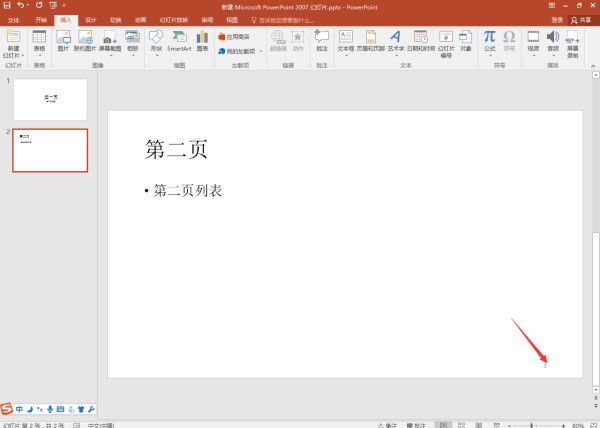Click the 幻灯片编号 slide number icon
The image size is (600, 428).
click(x=446, y=42)
